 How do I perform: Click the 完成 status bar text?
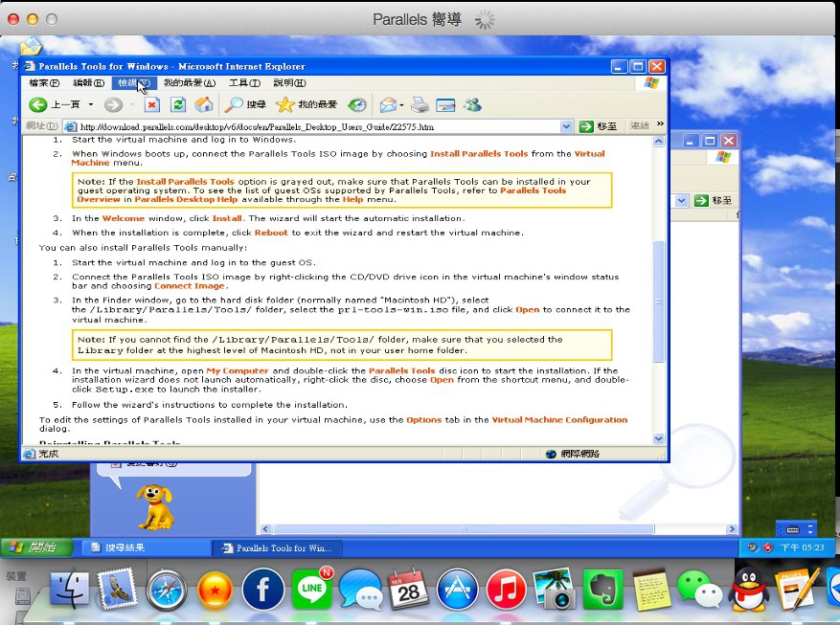48,454
